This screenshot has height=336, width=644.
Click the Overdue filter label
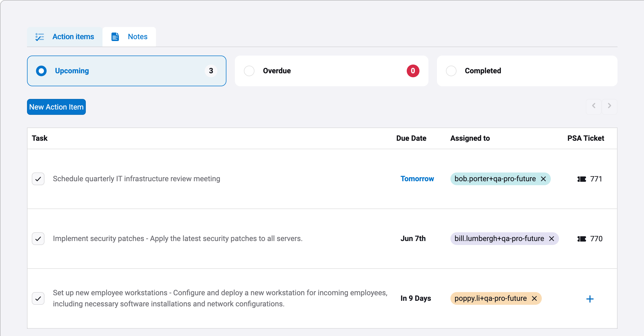(277, 71)
